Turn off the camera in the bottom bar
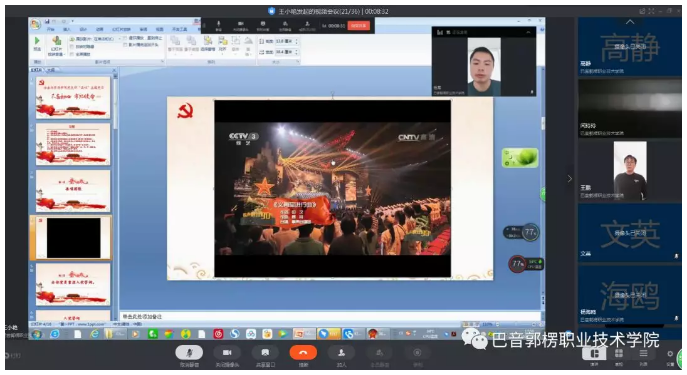Screen dimensions: 687x375 pos(227,353)
